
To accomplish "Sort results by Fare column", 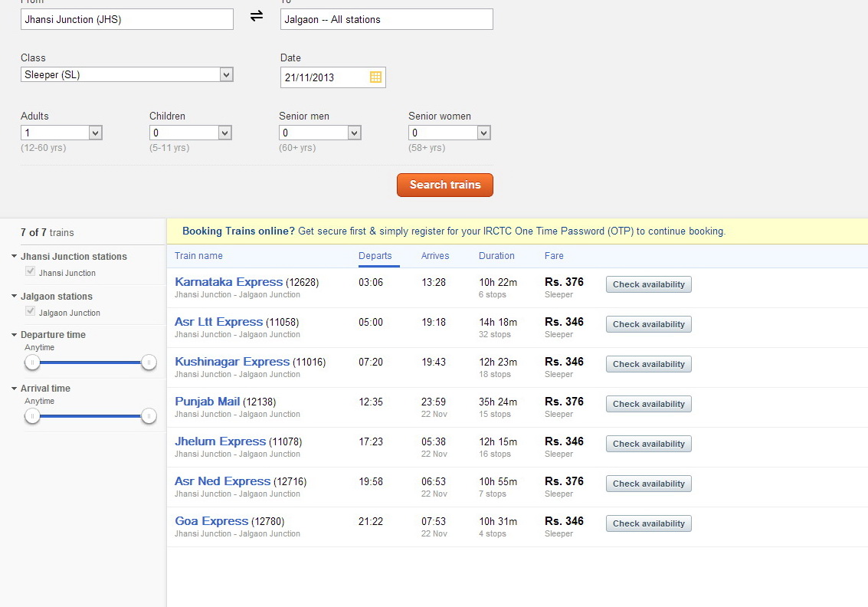I will pos(554,256).
